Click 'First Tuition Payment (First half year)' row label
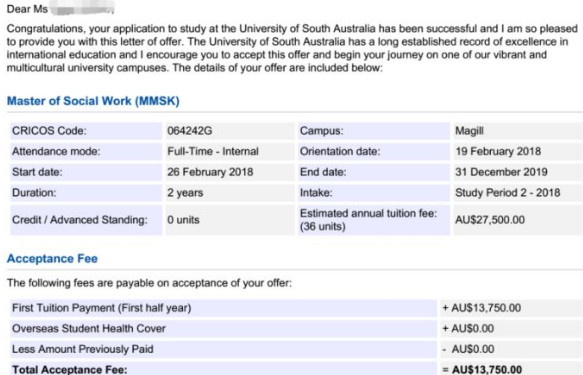 (102, 308)
